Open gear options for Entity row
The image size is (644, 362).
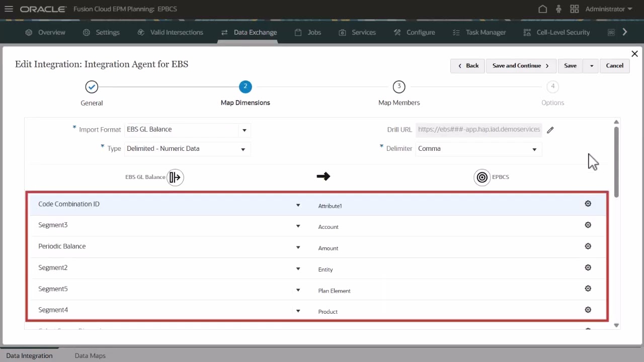[588, 267]
